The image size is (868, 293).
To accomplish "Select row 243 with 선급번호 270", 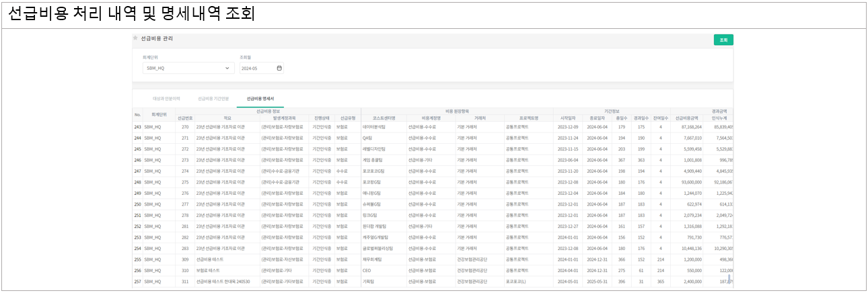I will point(185,126).
